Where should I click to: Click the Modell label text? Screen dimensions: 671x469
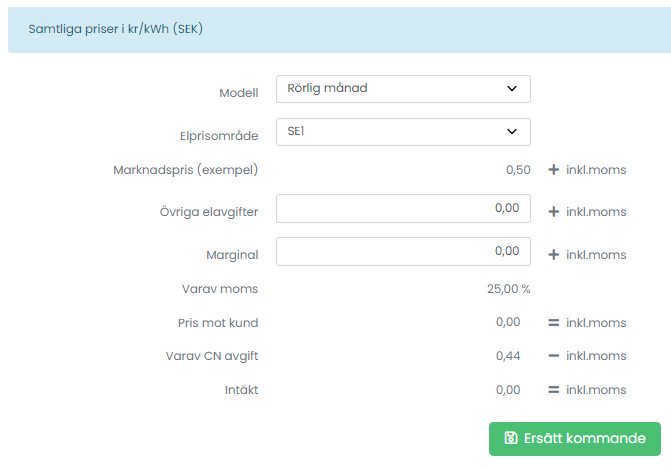239,93
